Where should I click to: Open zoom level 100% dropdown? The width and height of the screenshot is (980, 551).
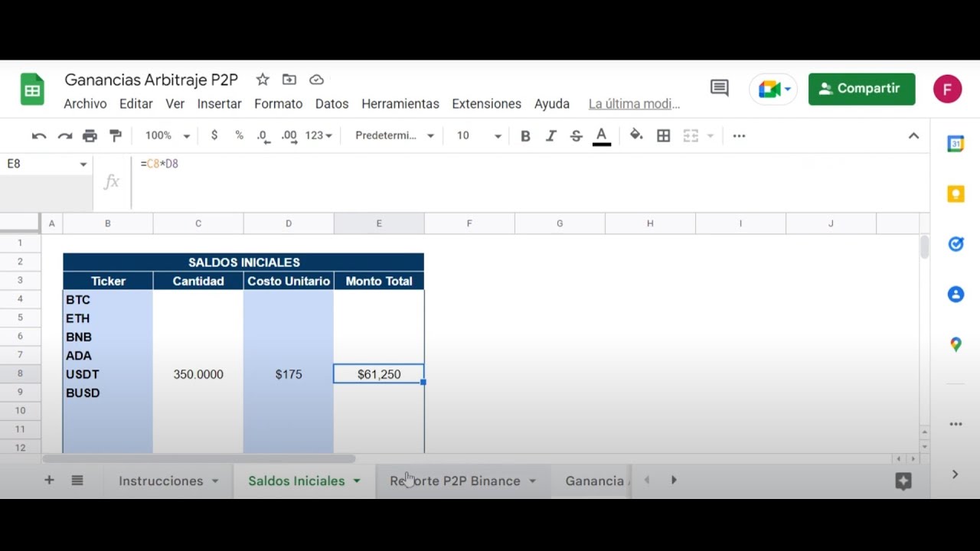point(167,135)
